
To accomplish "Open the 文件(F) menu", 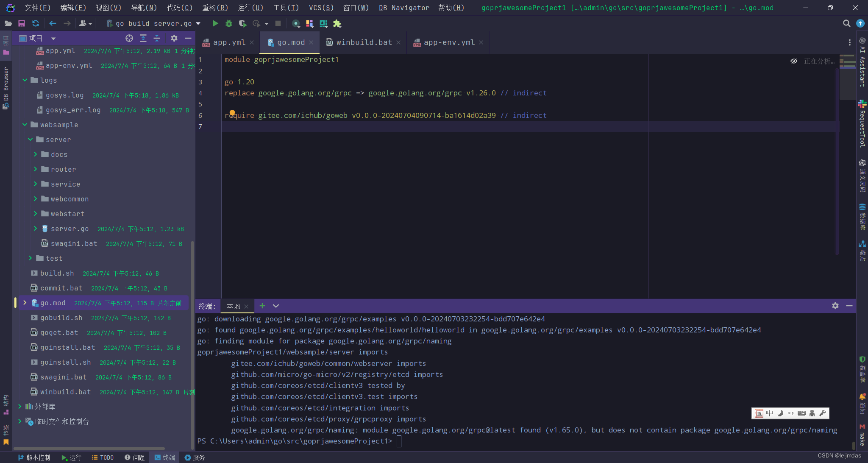I will (37, 8).
